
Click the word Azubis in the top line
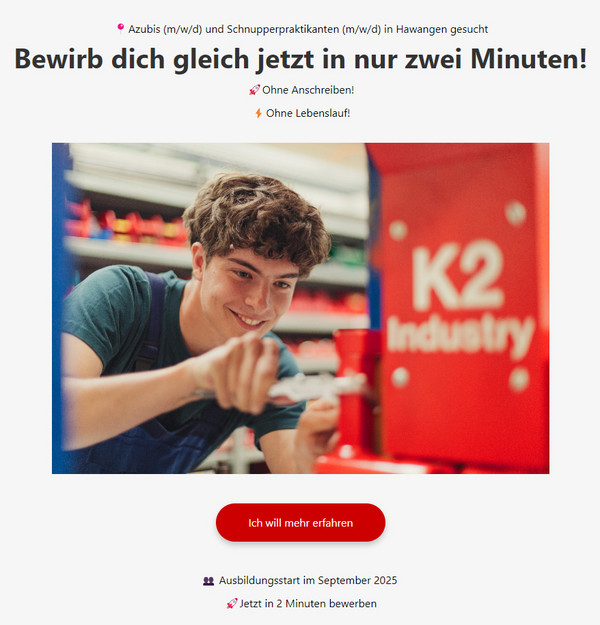tap(144, 29)
